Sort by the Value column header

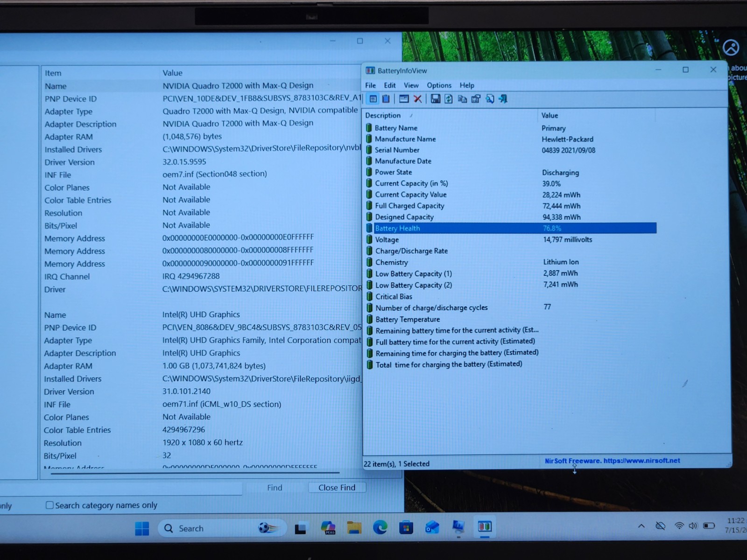pyautogui.click(x=550, y=115)
